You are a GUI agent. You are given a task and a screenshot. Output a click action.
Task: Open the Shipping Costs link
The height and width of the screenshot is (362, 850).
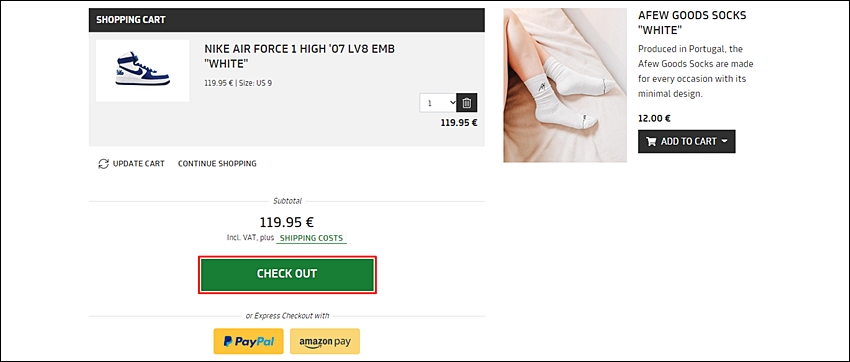coord(311,238)
